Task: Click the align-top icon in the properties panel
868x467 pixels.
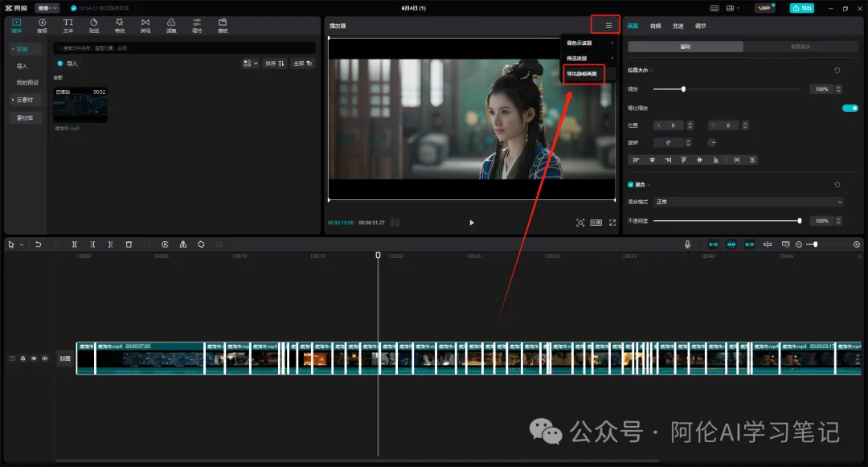Action: (684, 160)
